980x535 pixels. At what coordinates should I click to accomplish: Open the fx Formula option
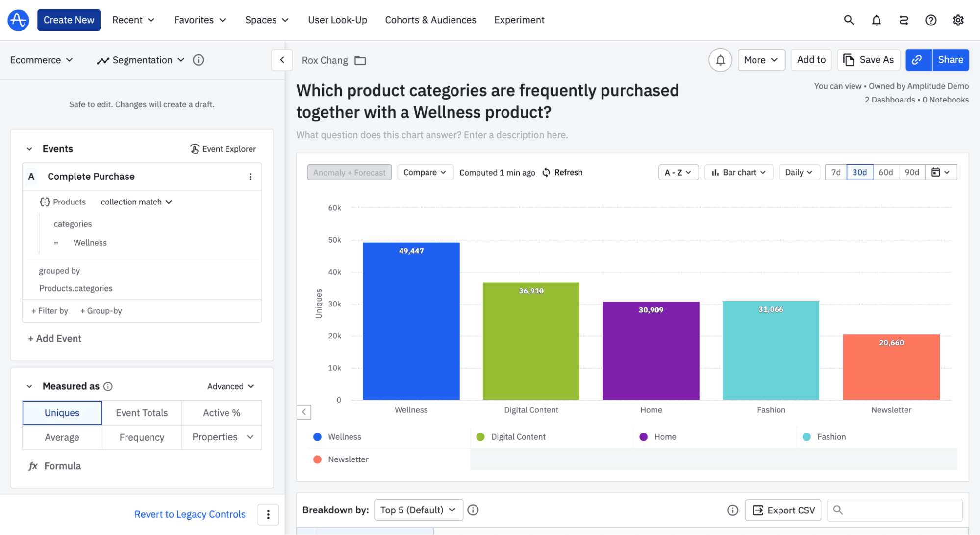(x=54, y=465)
